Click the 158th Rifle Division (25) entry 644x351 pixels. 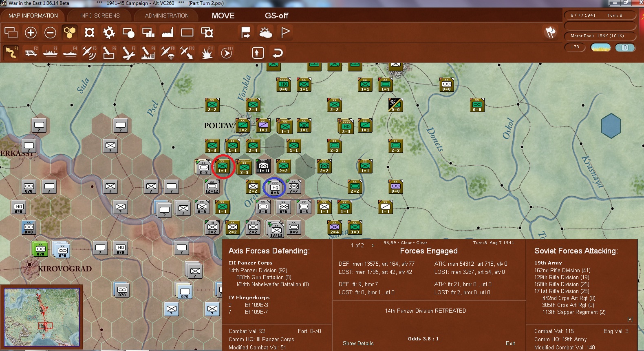(x=562, y=284)
